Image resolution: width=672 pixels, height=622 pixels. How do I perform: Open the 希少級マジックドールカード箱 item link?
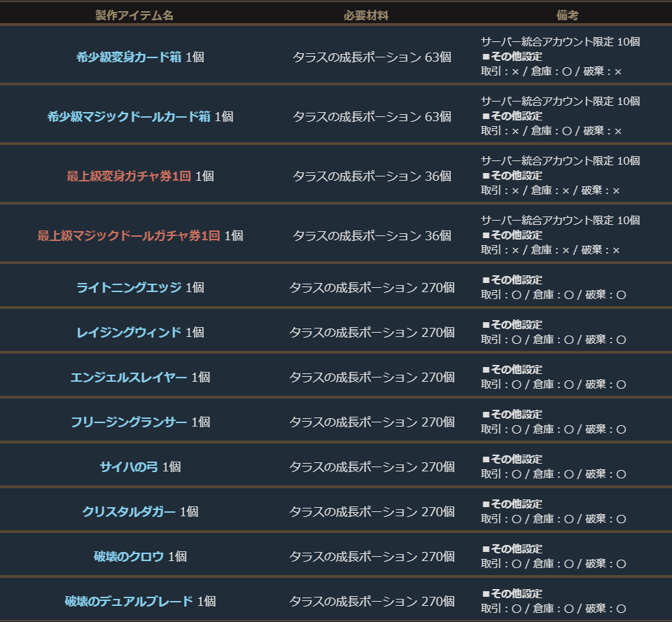click(x=129, y=117)
